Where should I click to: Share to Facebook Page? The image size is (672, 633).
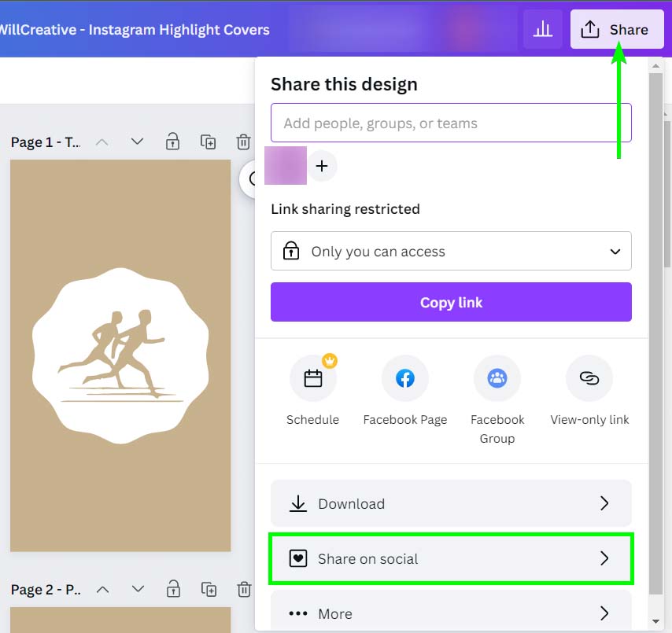coord(404,379)
